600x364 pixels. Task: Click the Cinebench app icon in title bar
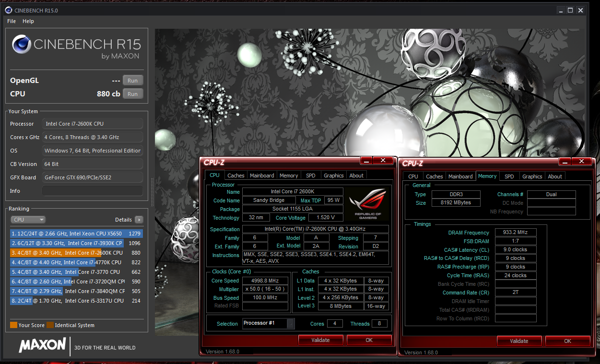(9, 10)
